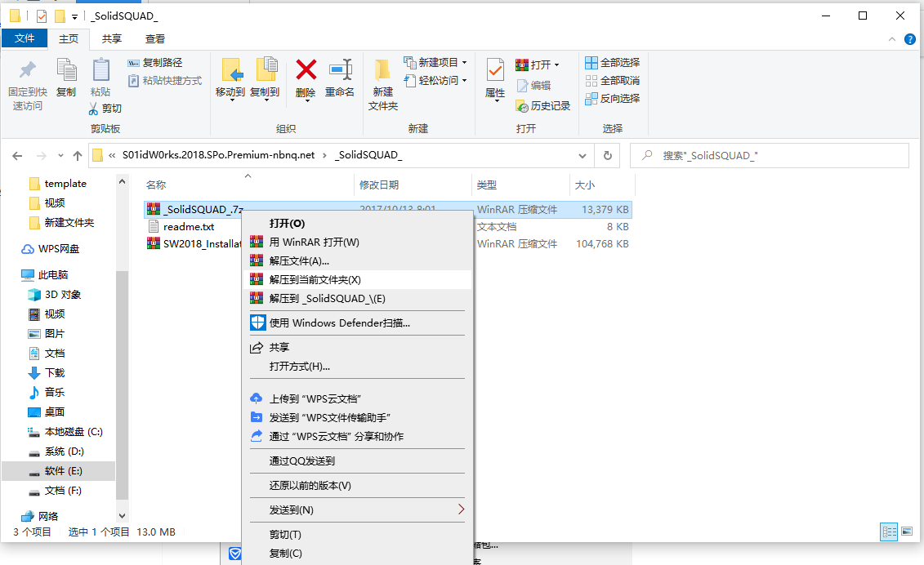Click the File tab
Image resolution: width=924 pixels, height=565 pixels.
25,38
